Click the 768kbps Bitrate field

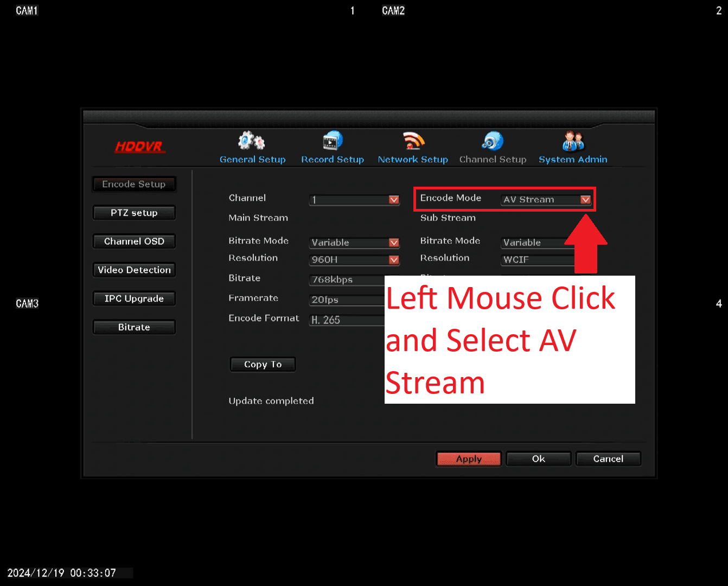(347, 280)
